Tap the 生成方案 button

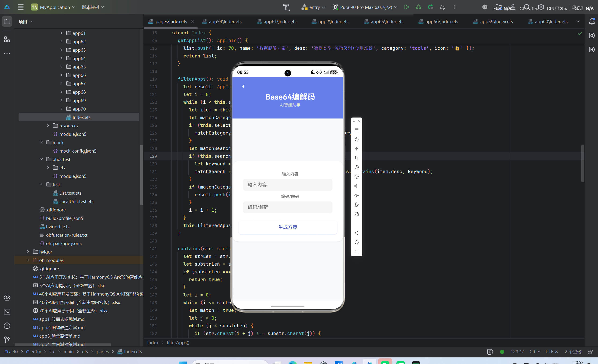[288, 227]
